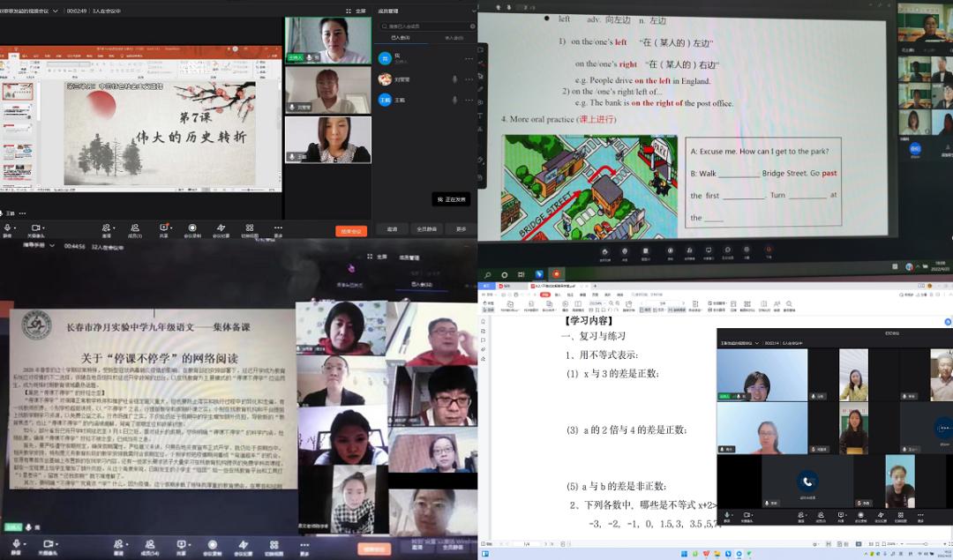This screenshot has height=560, width=953.
Task: Click Windows search icon below English lesson
Action: coord(487,274)
